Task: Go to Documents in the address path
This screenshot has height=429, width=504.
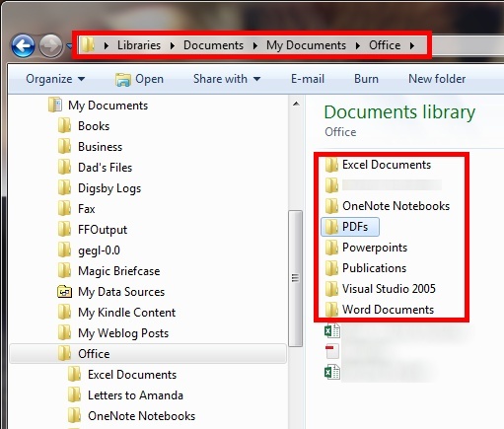Action: point(213,45)
